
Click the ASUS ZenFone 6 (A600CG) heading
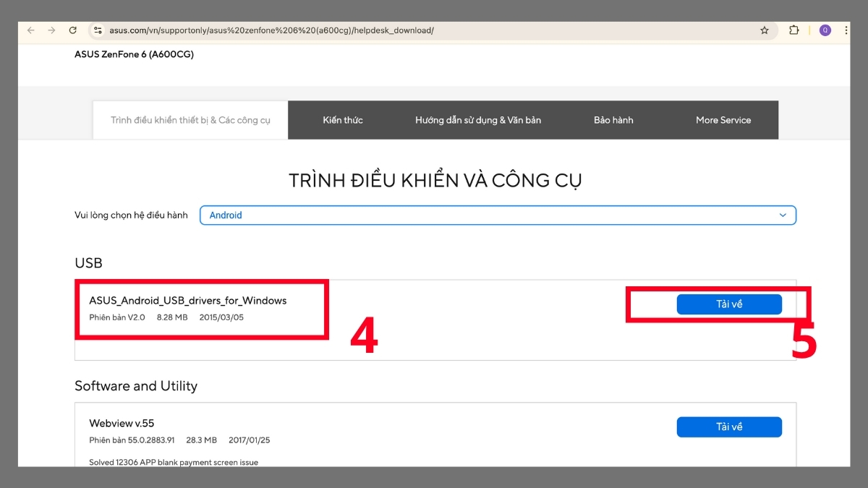134,54
